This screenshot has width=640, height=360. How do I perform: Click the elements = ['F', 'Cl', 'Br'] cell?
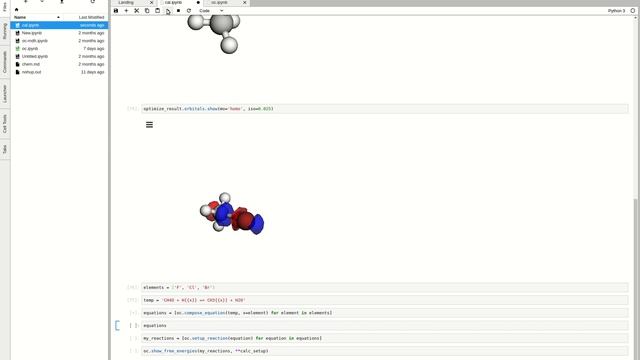click(x=384, y=287)
